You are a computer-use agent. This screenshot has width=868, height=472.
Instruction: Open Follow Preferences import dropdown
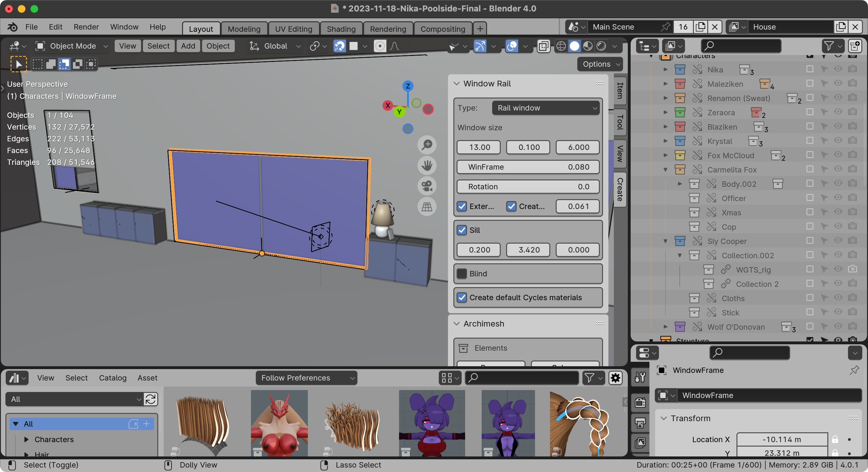306,378
